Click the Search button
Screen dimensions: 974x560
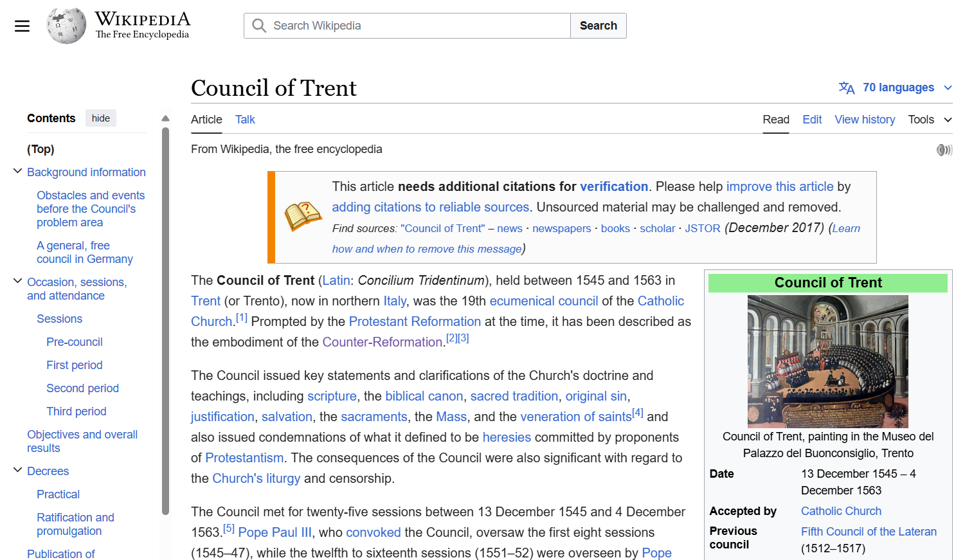[x=598, y=26]
